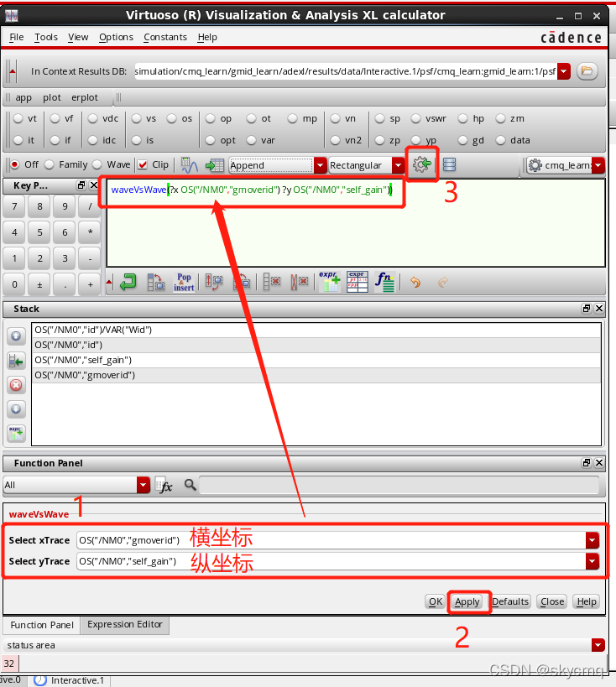Switch to the Function Panel tab
The width and height of the screenshot is (616, 687).
point(42,625)
